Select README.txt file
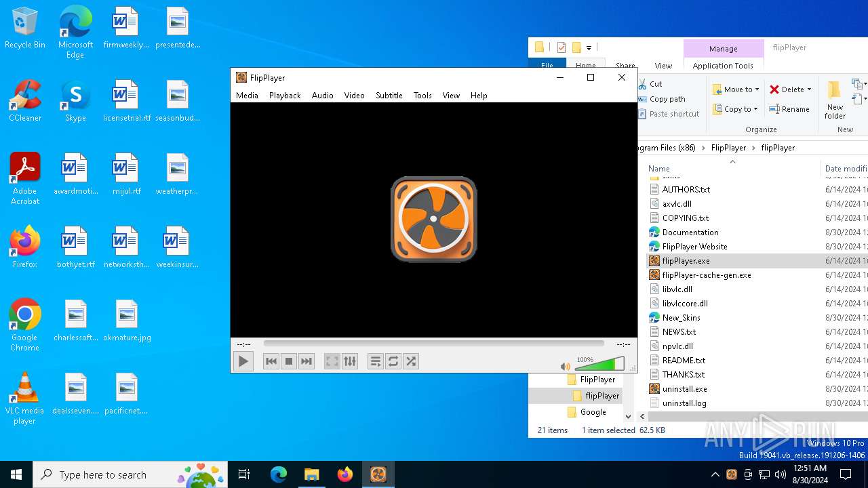Image resolution: width=868 pixels, height=488 pixels. (684, 361)
